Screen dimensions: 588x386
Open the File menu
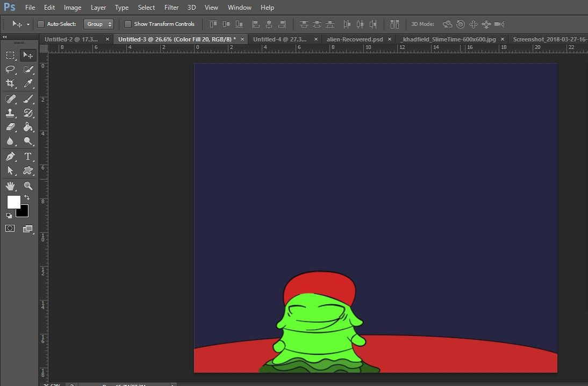tap(30, 8)
